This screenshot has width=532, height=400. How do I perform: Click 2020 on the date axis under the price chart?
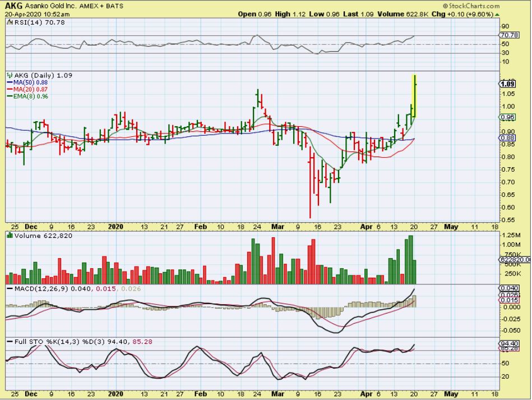tap(115, 227)
